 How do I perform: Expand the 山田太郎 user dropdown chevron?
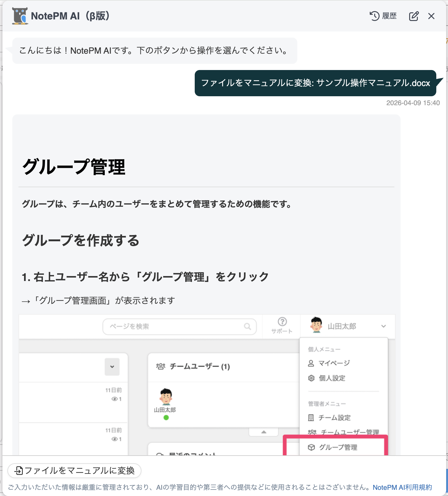click(x=383, y=326)
